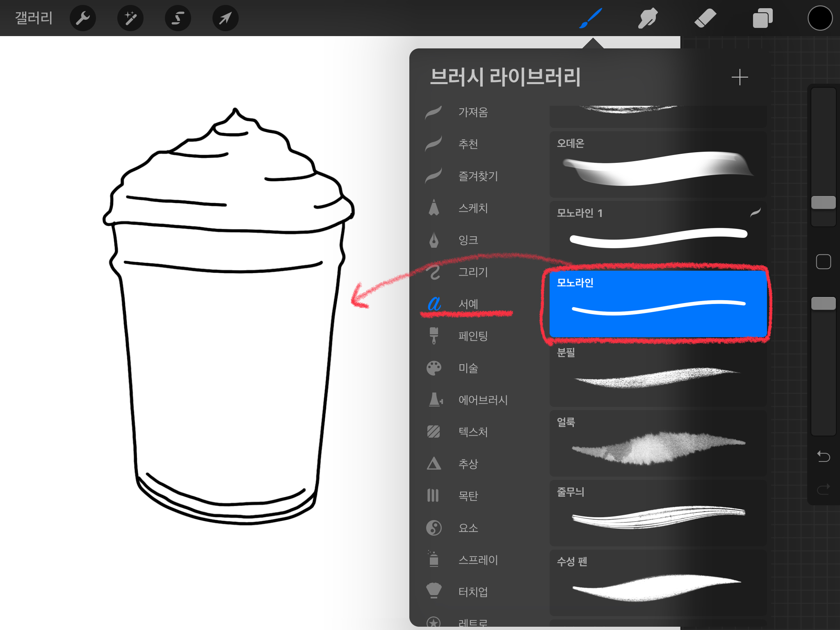This screenshot has height=630, width=840.
Task: Open the 스프레이 brush category
Action: (x=477, y=560)
